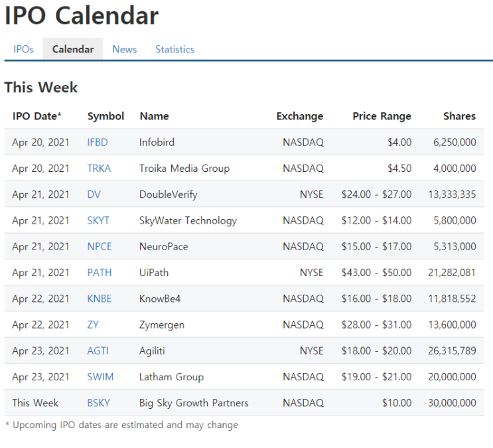Open the PATH ticker link
Screen dimensions: 493x448
coord(100,273)
